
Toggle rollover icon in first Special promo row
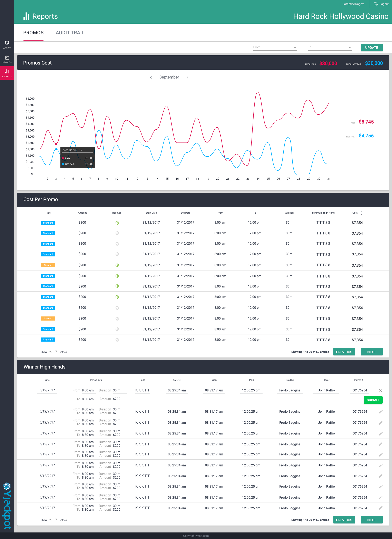click(117, 265)
